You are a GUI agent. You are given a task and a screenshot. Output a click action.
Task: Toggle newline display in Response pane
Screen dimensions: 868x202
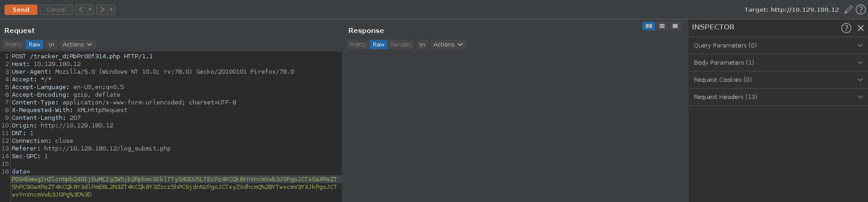pyautogui.click(x=422, y=45)
